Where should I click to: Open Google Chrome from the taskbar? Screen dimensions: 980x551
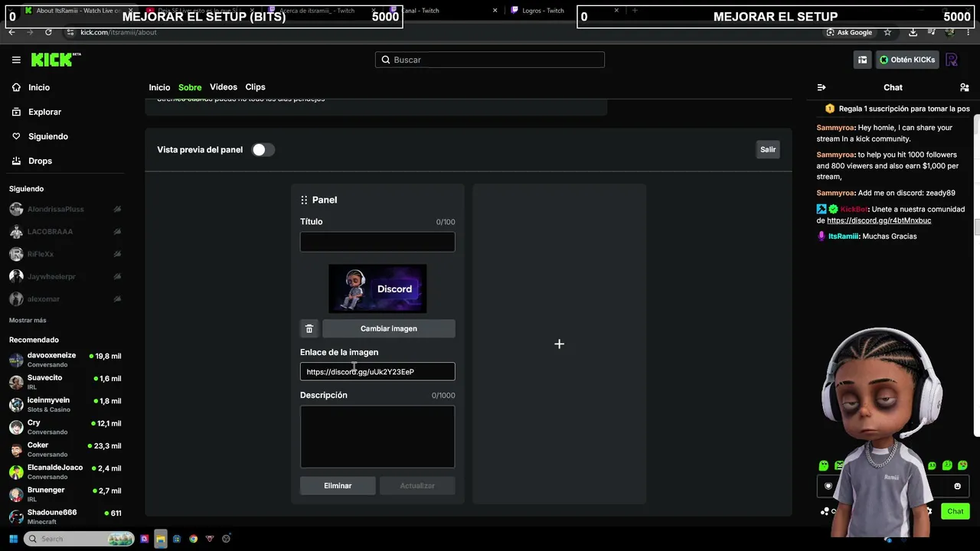click(x=193, y=539)
